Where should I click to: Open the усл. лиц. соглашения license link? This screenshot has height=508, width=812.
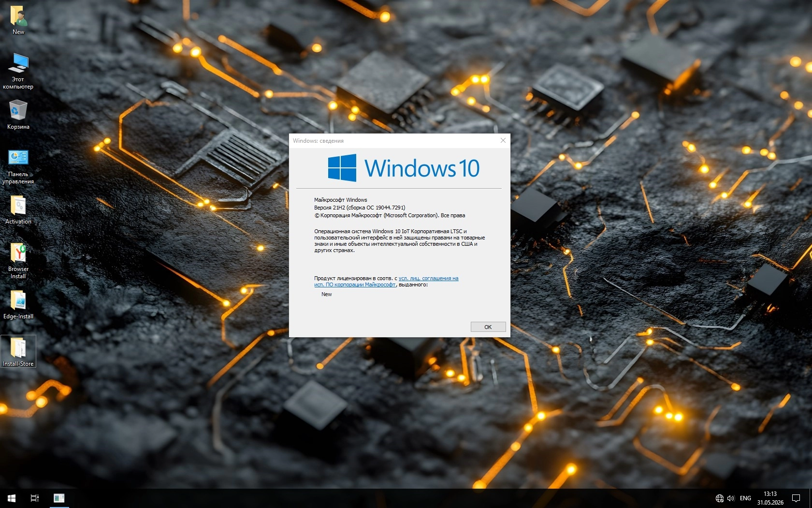pyautogui.click(x=386, y=282)
